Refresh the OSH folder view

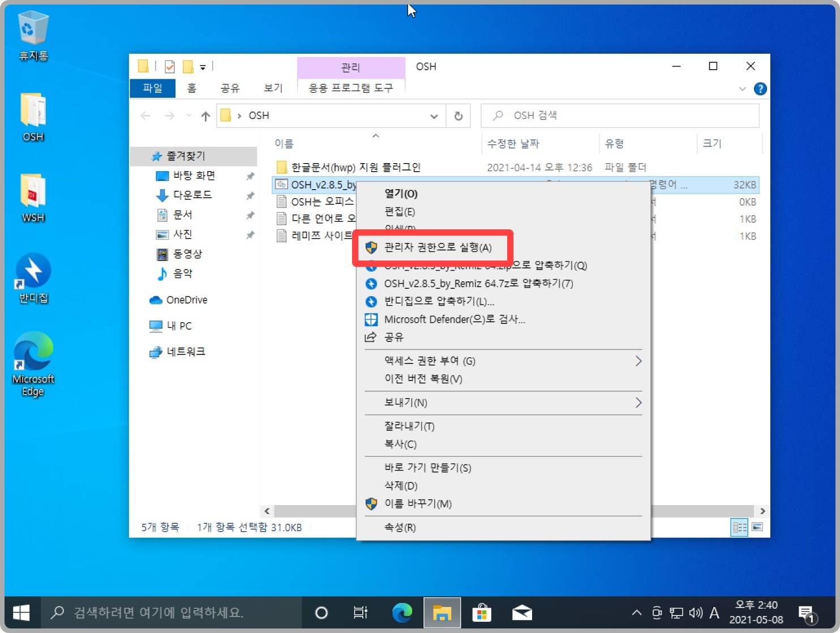458,116
